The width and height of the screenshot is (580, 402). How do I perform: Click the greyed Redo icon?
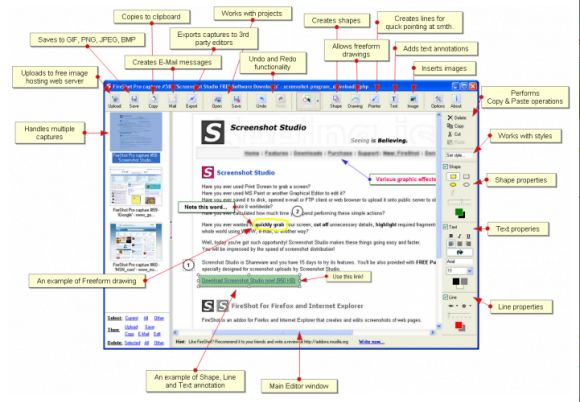pos(281,101)
